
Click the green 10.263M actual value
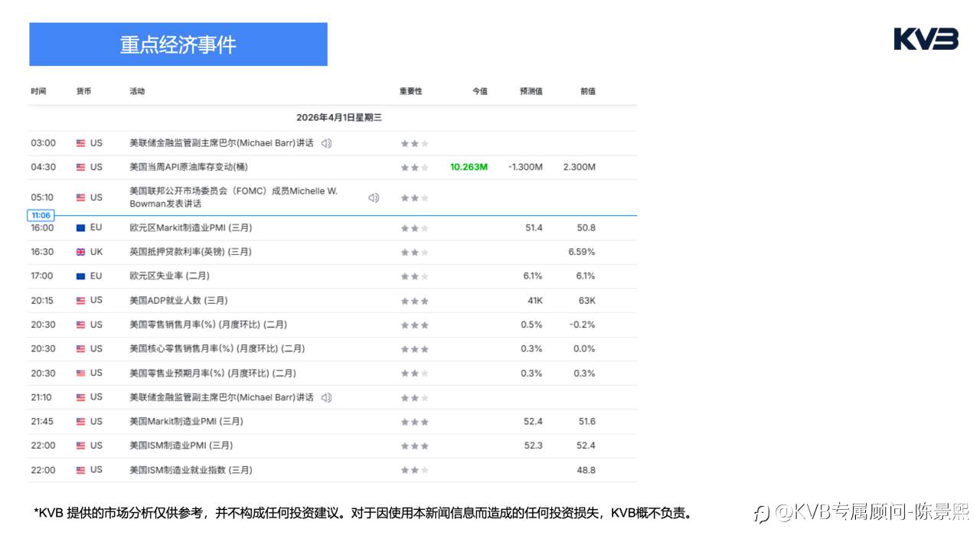(x=469, y=167)
